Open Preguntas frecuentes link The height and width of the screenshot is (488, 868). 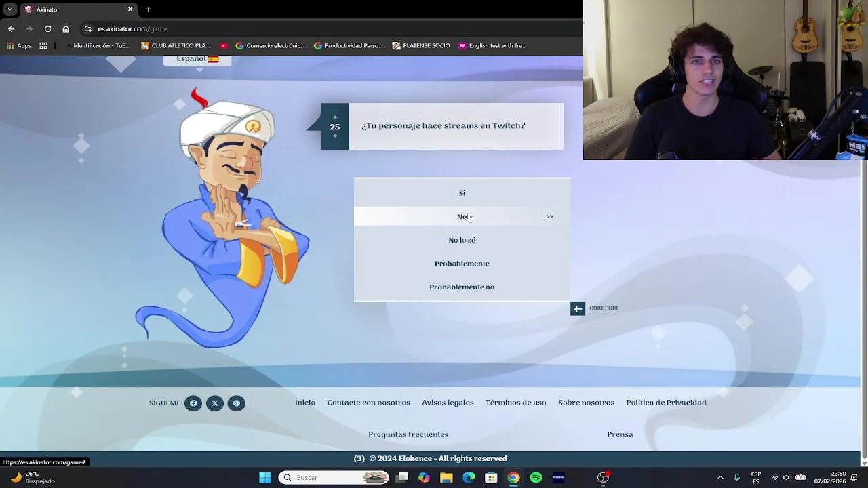click(408, 434)
